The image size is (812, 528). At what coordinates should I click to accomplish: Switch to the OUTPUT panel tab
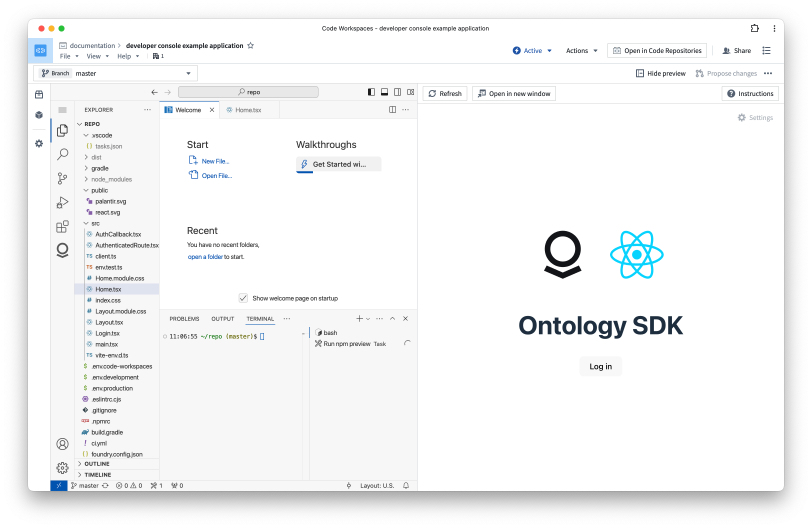pyautogui.click(x=223, y=319)
